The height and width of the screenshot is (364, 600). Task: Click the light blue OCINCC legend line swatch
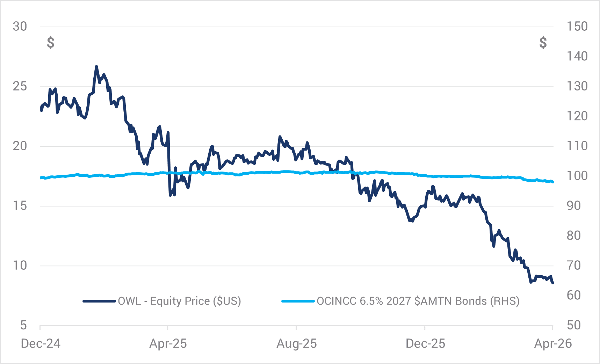click(x=298, y=301)
